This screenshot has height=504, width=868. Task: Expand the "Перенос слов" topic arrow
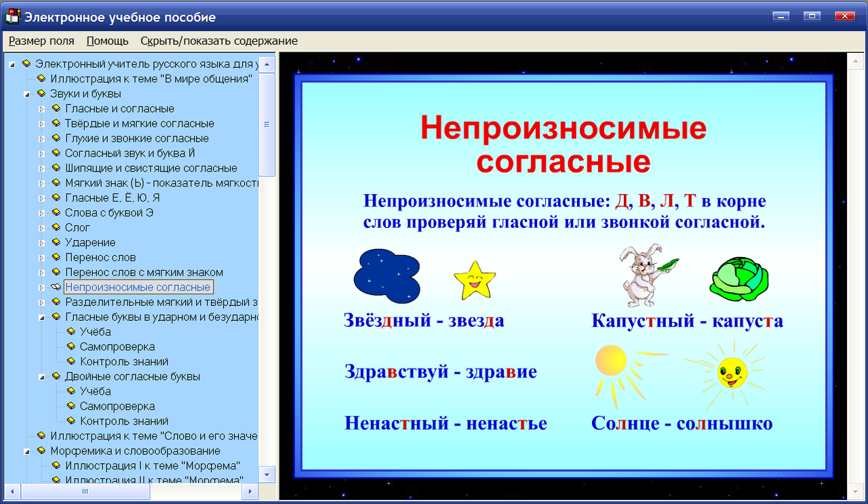click(42, 257)
